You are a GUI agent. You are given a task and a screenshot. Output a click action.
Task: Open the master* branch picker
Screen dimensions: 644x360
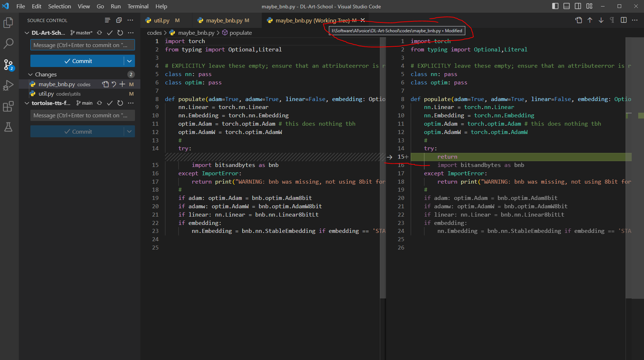[81, 33]
